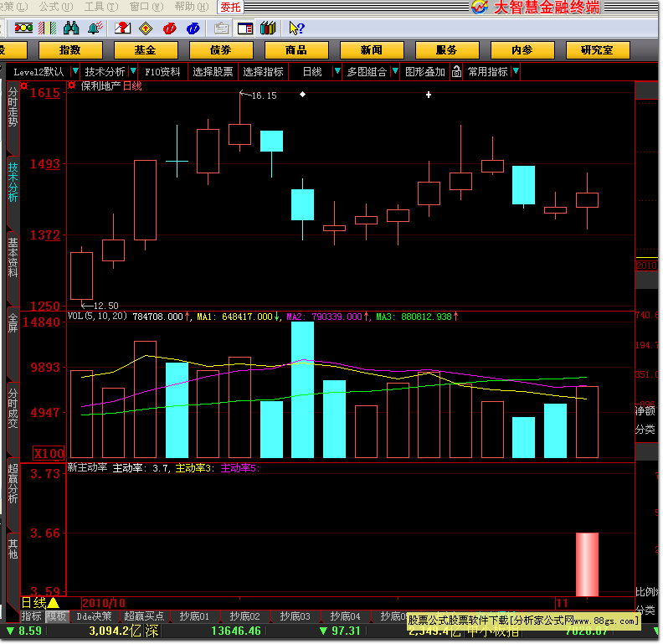
Task: Click the 16.15 high price label
Action: point(264,95)
